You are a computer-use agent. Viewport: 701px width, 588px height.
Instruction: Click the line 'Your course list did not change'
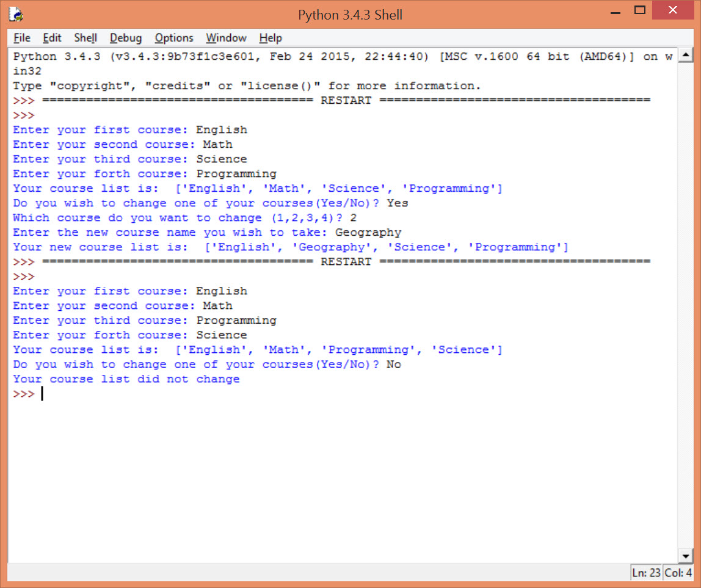point(126,379)
